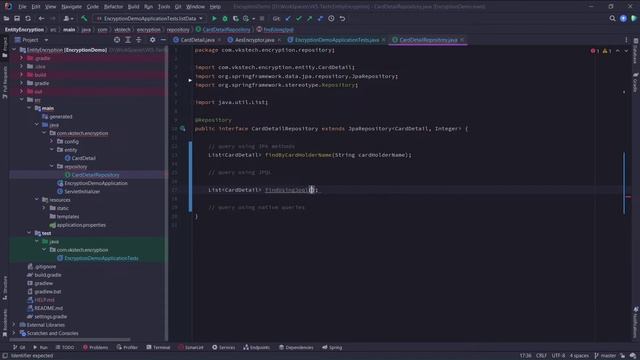Open file or project folder icon
This screenshot has height=360, width=640.
point(6,18)
